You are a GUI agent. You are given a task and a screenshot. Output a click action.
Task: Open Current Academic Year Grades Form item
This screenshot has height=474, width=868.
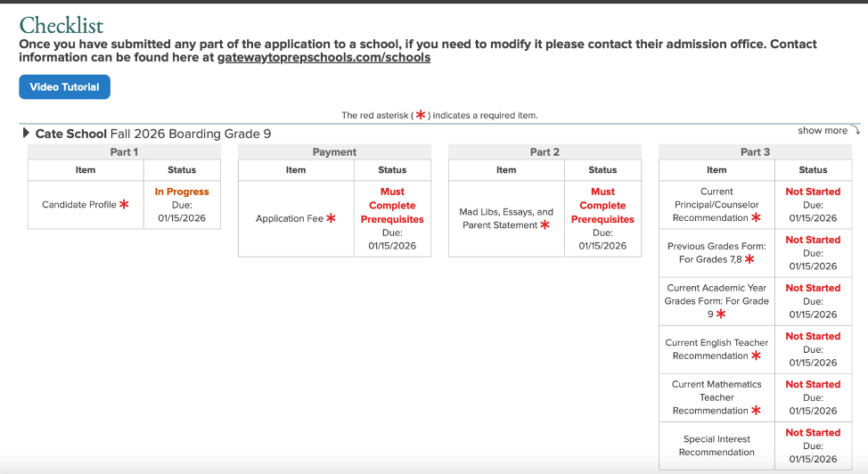click(717, 300)
